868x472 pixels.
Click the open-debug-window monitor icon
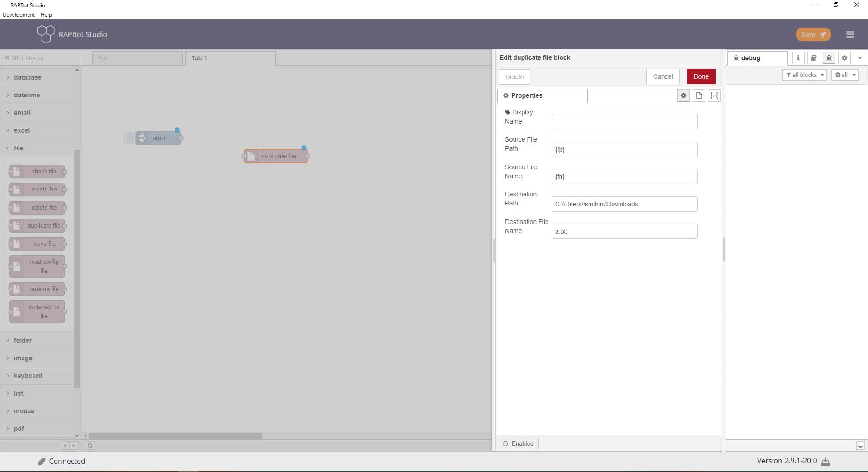[x=860, y=446]
